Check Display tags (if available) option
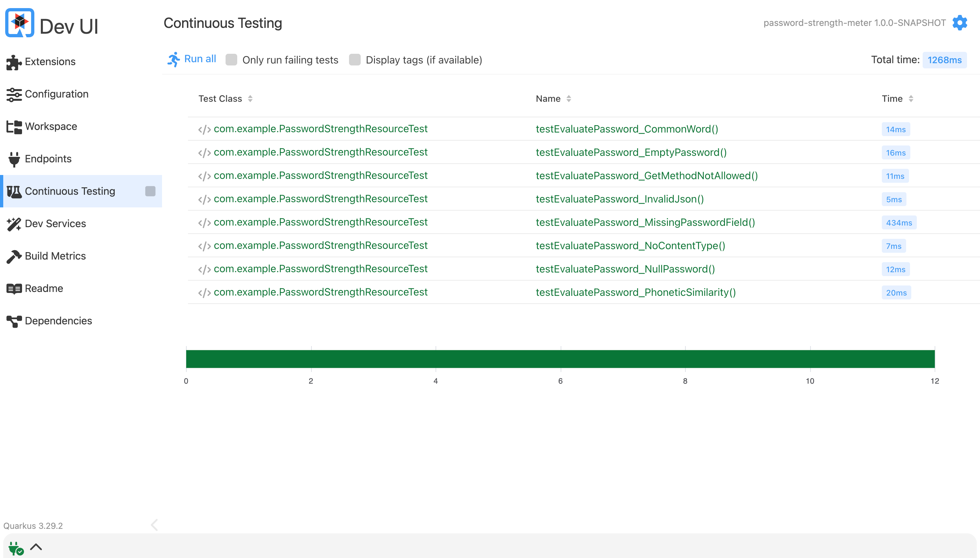980x558 pixels. (355, 60)
